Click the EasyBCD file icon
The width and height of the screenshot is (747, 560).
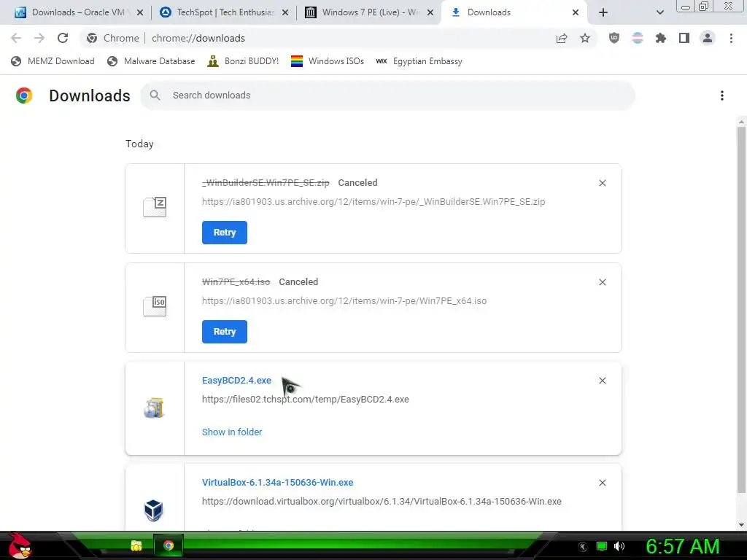click(154, 408)
